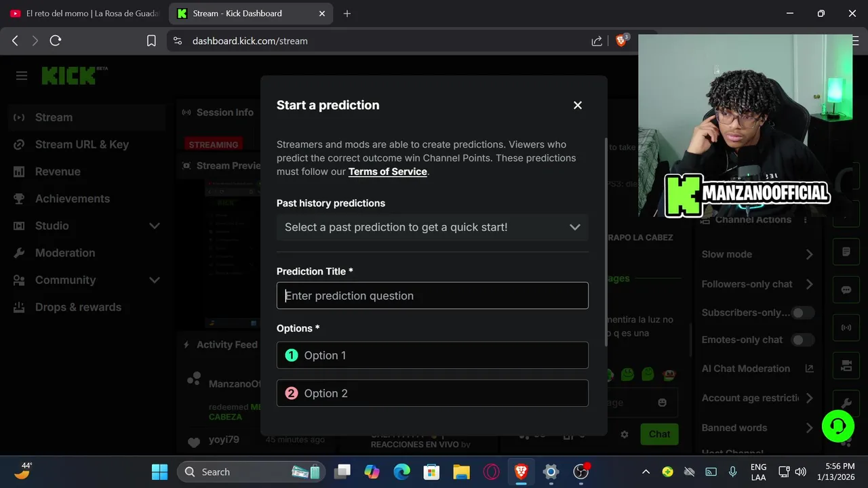The image size is (868, 488).
Task: Reload the dashboard page
Action: [x=56, y=41]
